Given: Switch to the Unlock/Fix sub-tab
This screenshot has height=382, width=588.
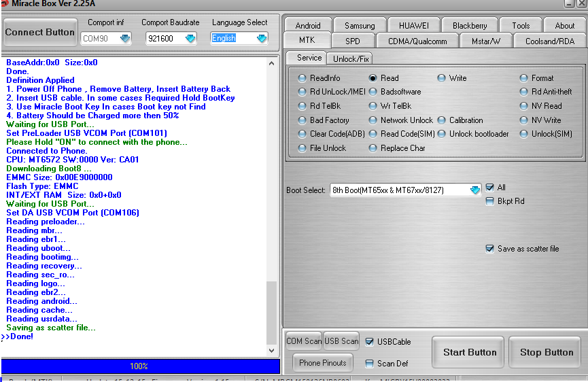Looking at the screenshot, I should [x=351, y=59].
